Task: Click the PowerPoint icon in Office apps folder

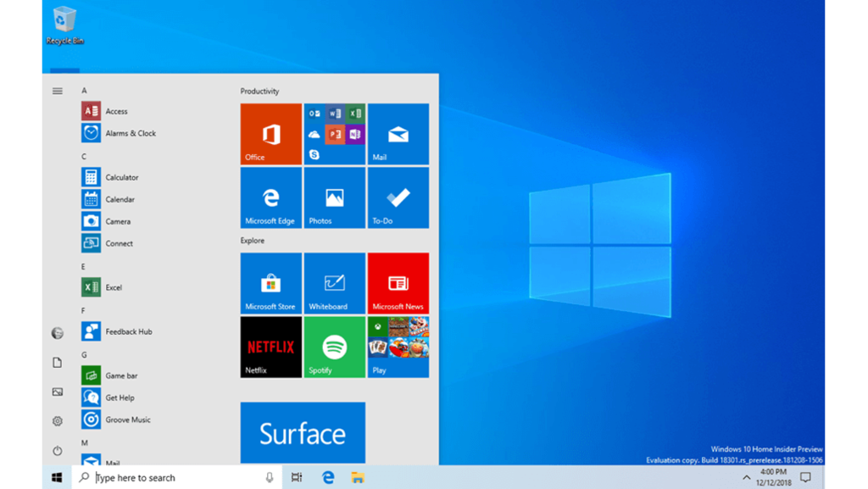Action: pos(335,134)
